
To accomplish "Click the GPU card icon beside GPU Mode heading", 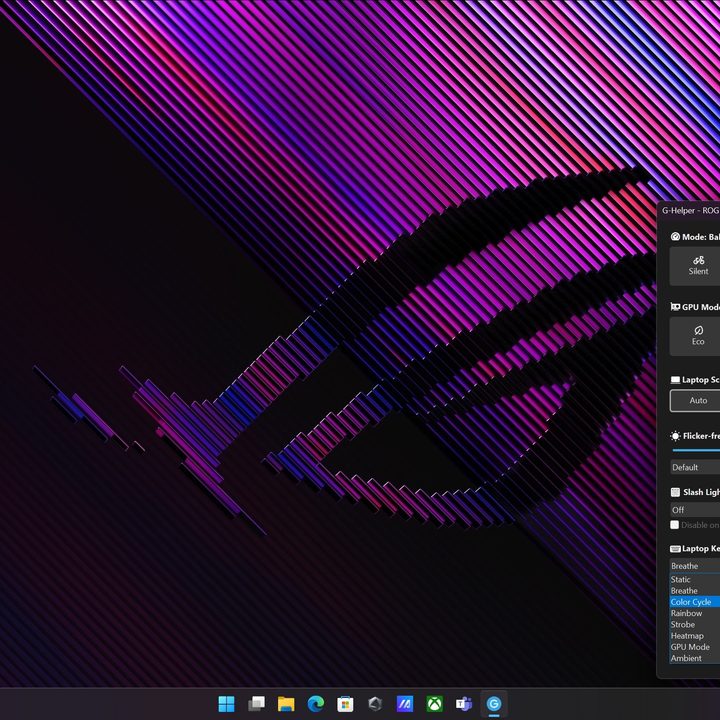I will (675, 307).
